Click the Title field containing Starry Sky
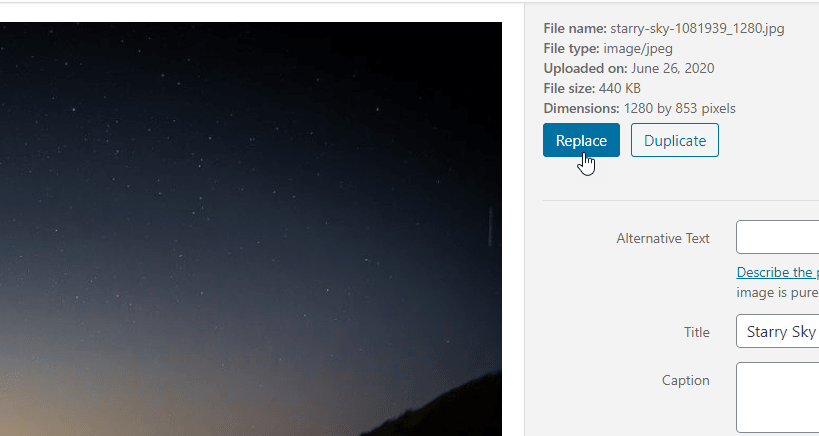Screen dimensions: 819x436 (778, 331)
